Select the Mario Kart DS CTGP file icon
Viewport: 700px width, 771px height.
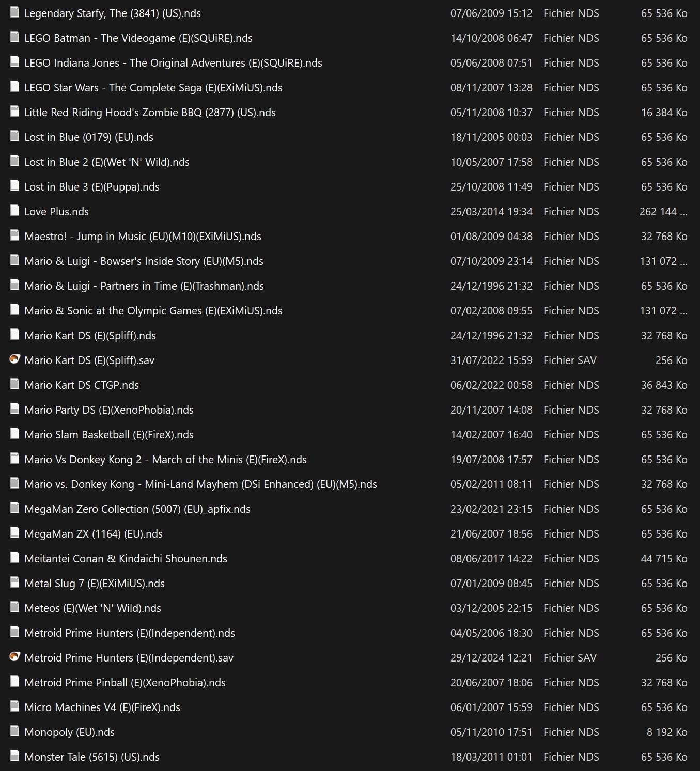(x=14, y=384)
